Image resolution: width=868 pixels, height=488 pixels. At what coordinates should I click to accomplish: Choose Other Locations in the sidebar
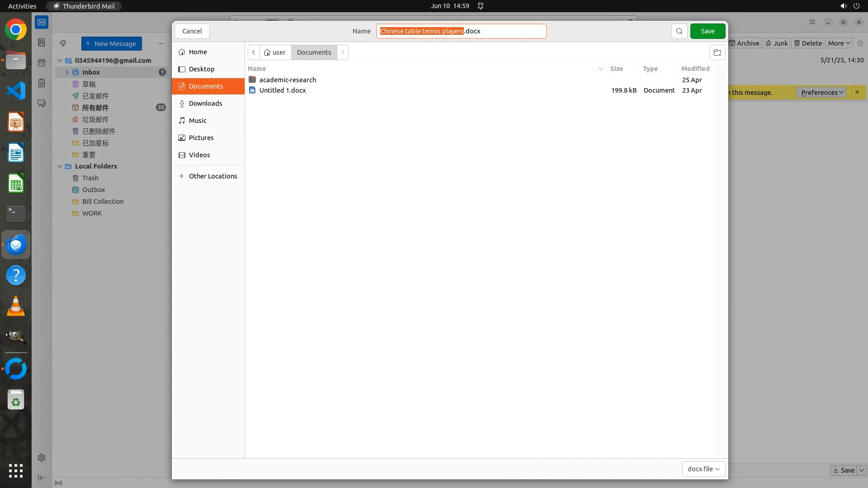[212, 176]
